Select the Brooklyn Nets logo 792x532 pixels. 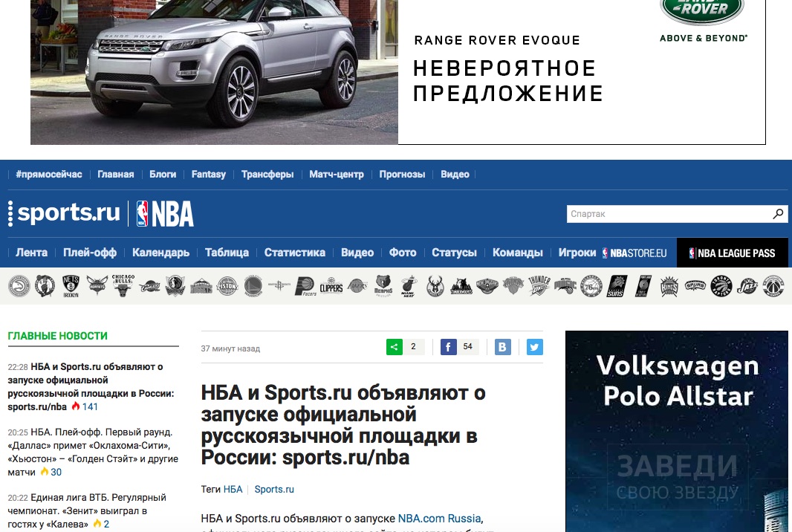coord(71,286)
